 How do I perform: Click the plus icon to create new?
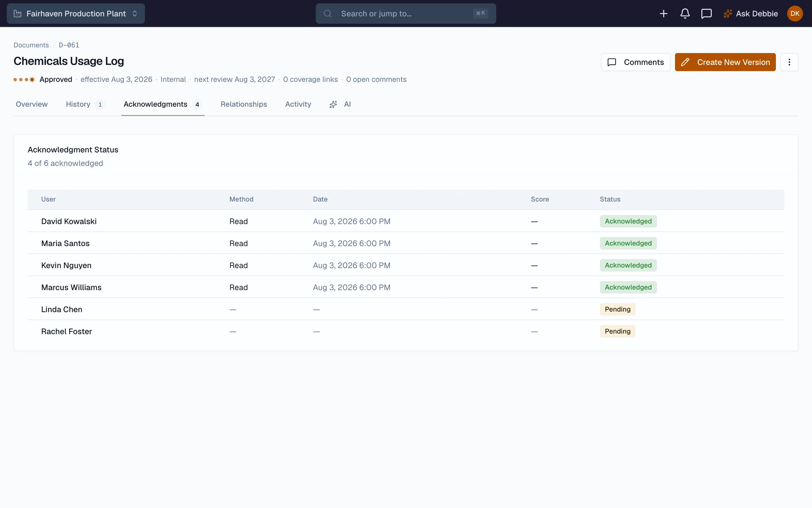coord(663,14)
